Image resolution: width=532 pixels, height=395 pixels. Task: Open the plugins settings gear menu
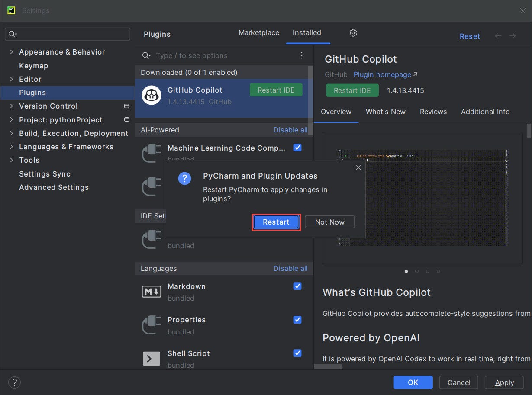pyautogui.click(x=353, y=32)
